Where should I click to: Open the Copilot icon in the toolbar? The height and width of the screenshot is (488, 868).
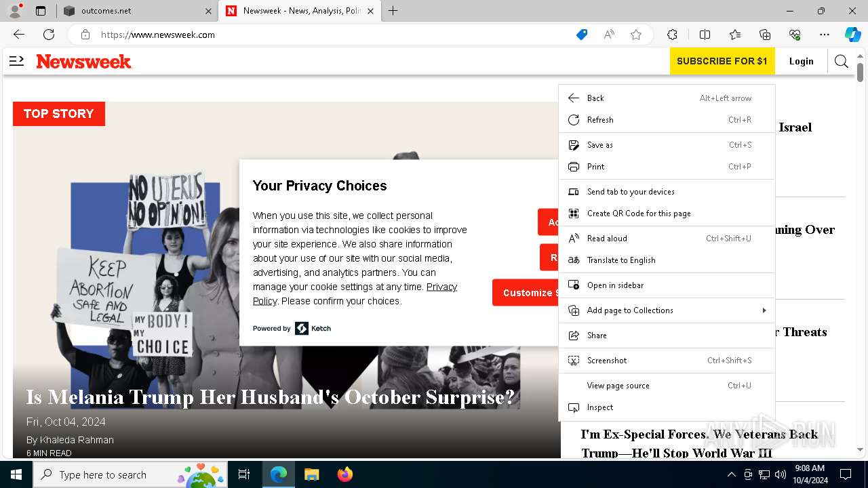point(852,35)
